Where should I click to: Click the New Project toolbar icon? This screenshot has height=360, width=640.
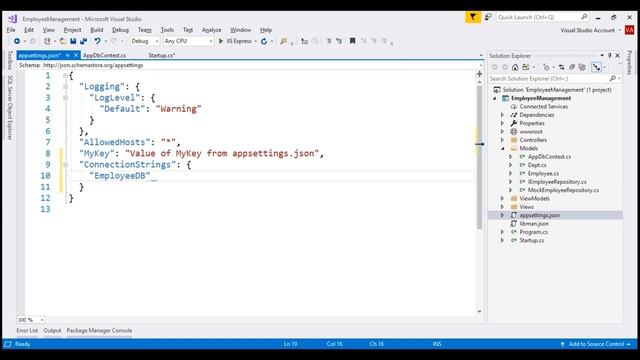pyautogui.click(x=47, y=41)
